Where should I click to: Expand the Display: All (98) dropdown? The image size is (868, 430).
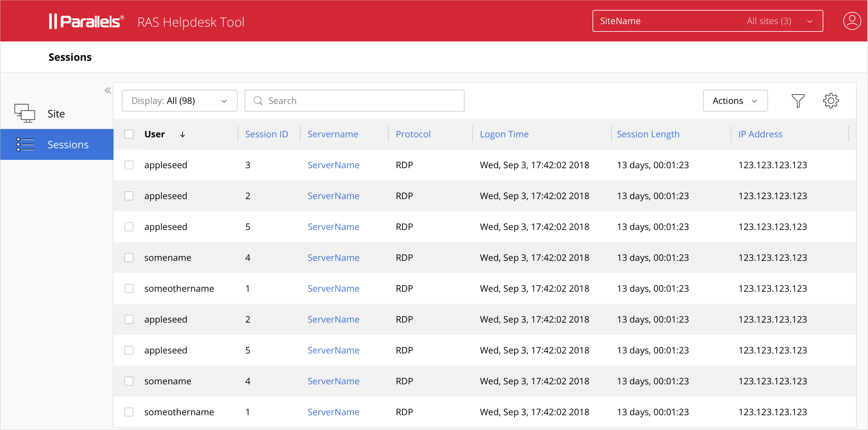click(x=179, y=101)
